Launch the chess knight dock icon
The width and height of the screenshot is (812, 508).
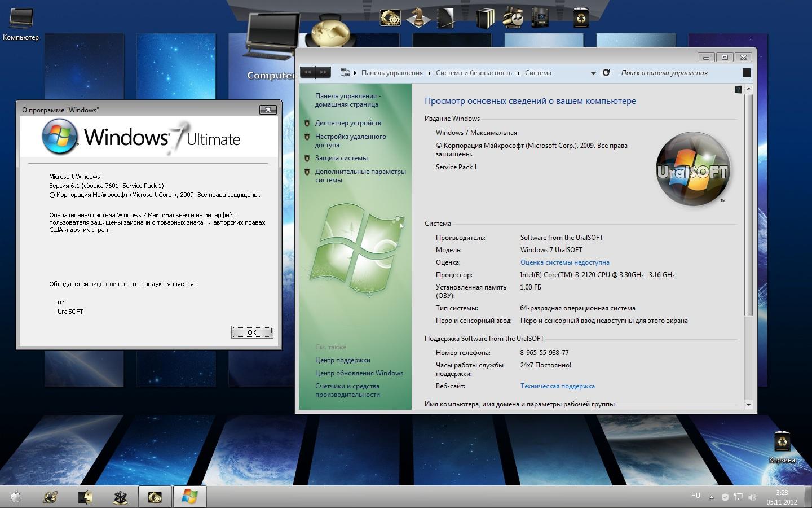click(418, 17)
